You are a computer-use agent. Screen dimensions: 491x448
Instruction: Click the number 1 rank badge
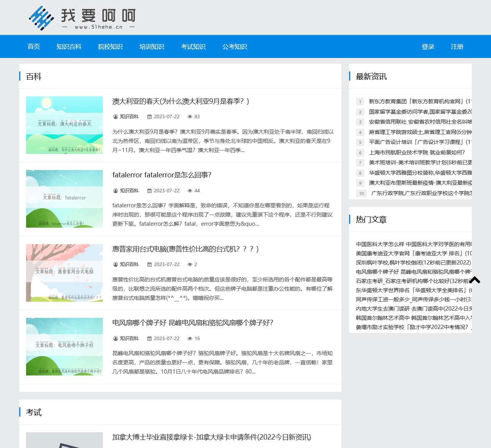click(360, 102)
